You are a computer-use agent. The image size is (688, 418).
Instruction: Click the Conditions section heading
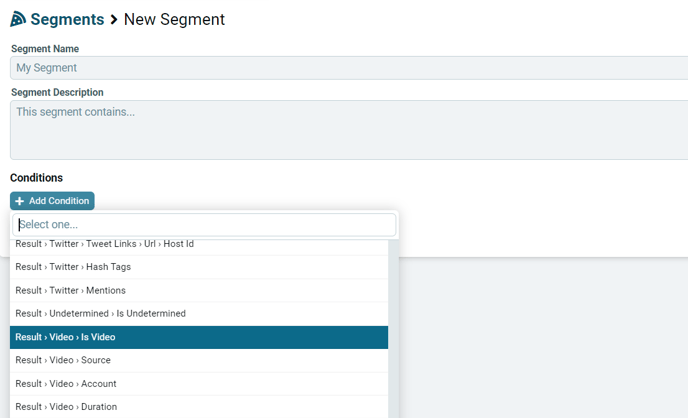click(x=36, y=178)
